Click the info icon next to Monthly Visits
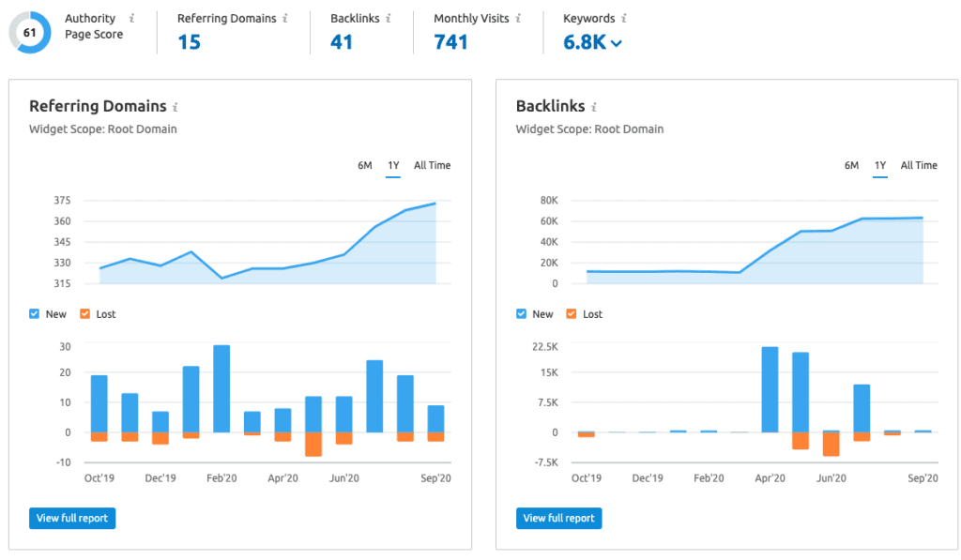The width and height of the screenshot is (961, 560). [x=518, y=19]
